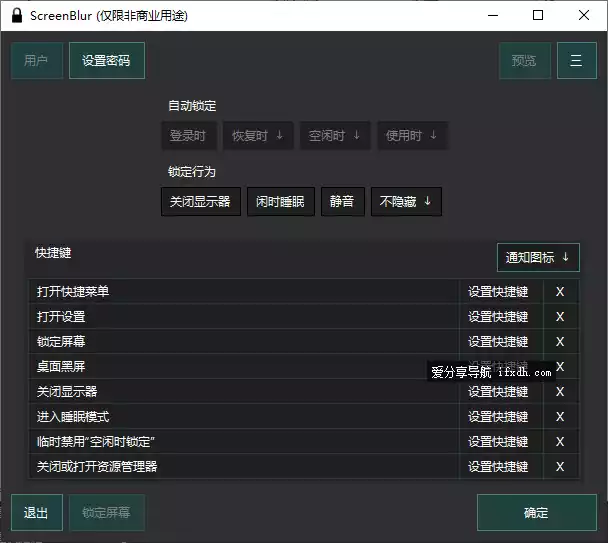Select the 打开设置 row label
This screenshot has height=543, width=608.
coord(61,316)
